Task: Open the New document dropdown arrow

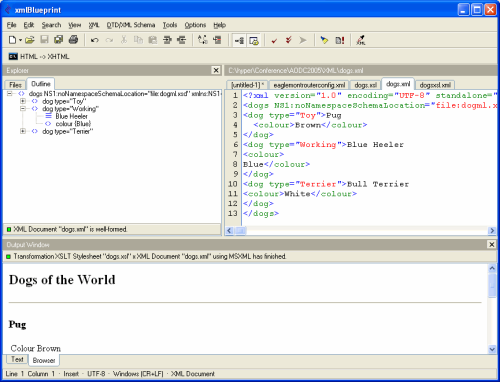Action: point(20,40)
